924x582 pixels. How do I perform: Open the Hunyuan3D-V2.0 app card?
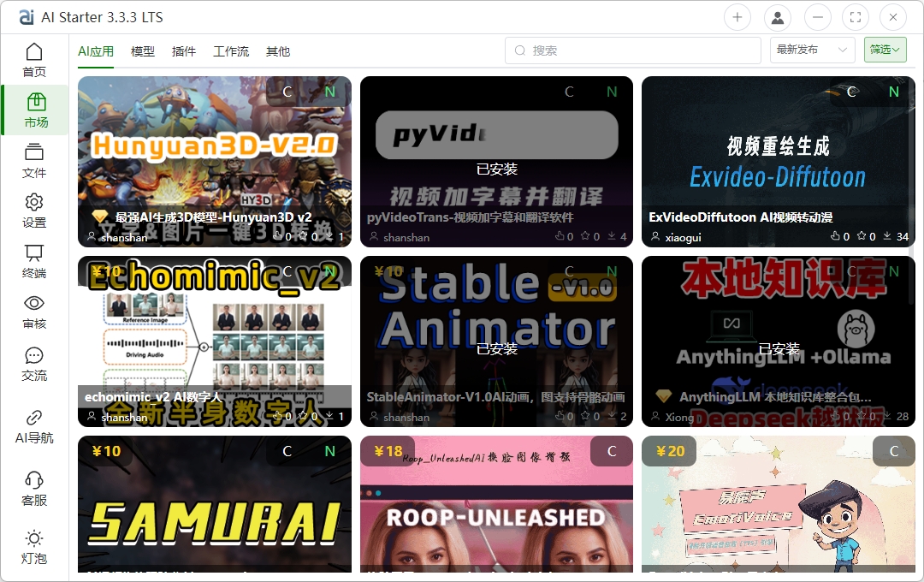215,162
